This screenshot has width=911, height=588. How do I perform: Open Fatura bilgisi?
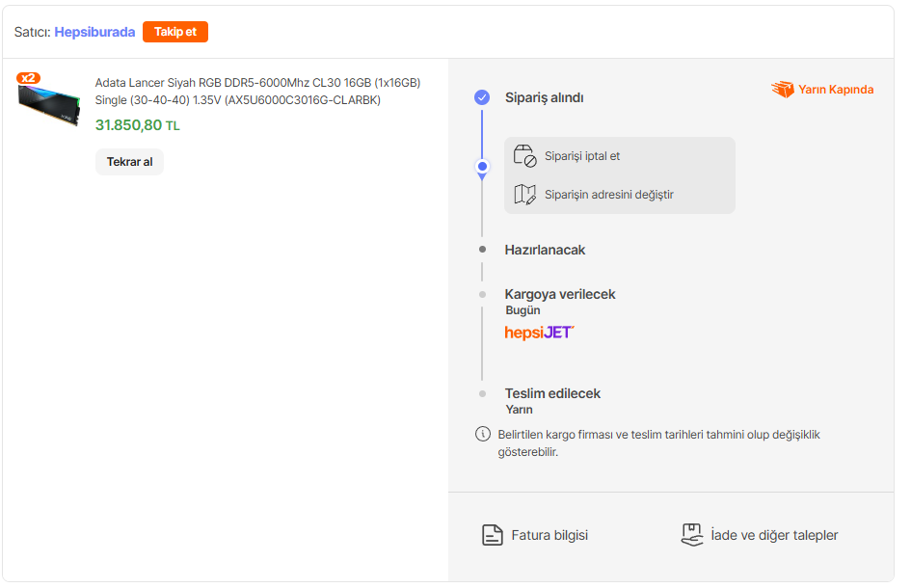[x=549, y=535]
